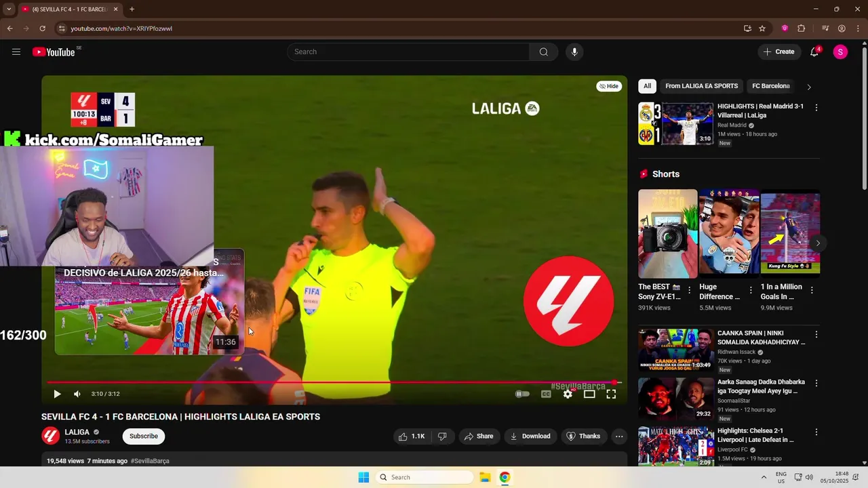Screen dimensions: 868x488
Task: Open Chrome extensions puzzle icon
Action: [x=801, y=28]
